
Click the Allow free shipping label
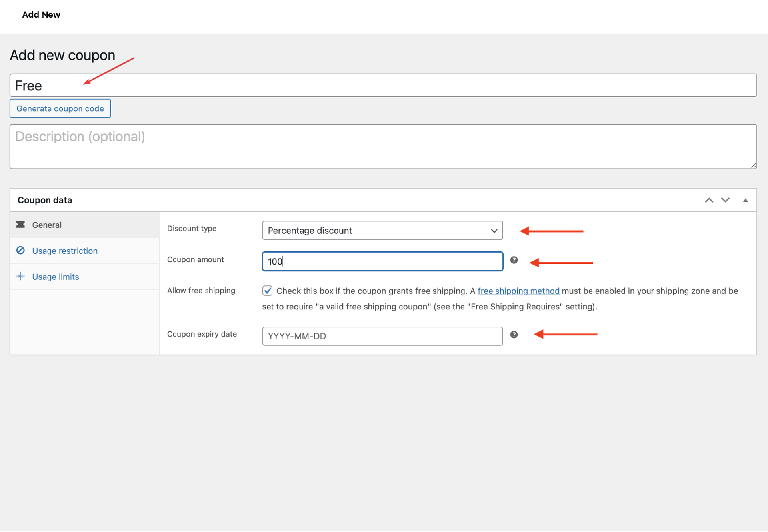[201, 291]
